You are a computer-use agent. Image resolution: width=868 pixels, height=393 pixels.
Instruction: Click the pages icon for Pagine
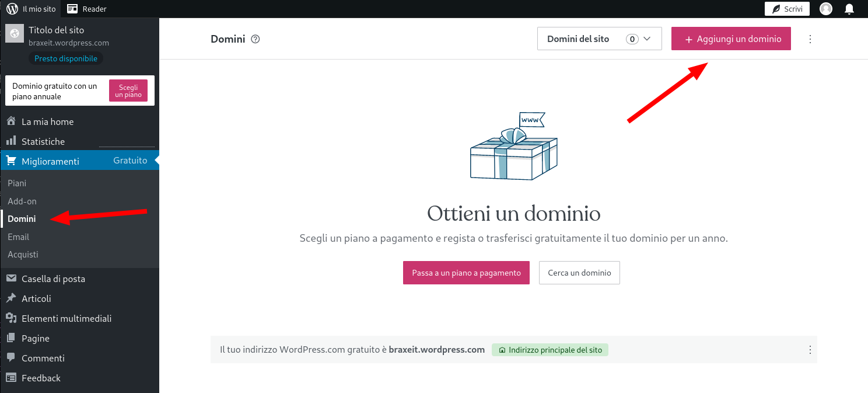click(11, 338)
